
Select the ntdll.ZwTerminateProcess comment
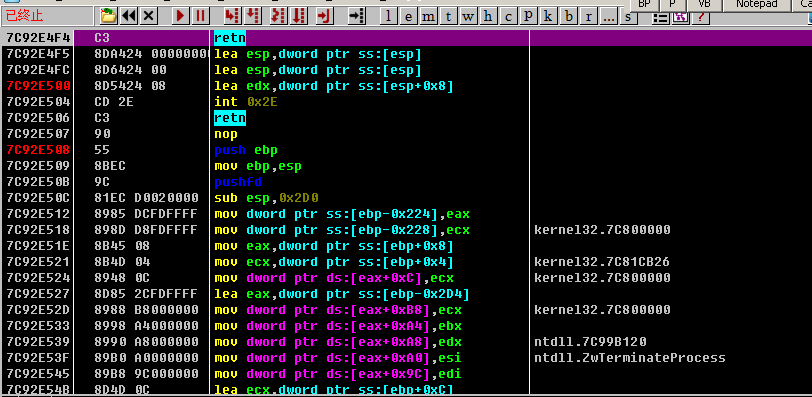pos(630,358)
